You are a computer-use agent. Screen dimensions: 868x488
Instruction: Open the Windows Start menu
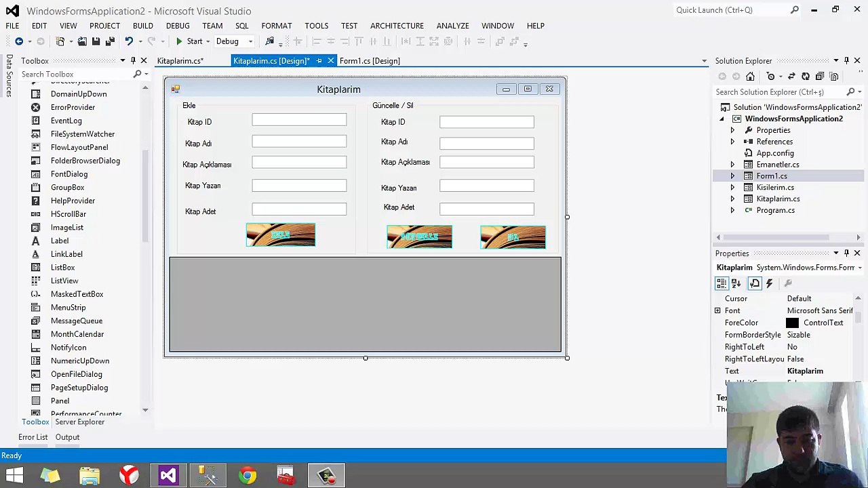(x=14, y=476)
